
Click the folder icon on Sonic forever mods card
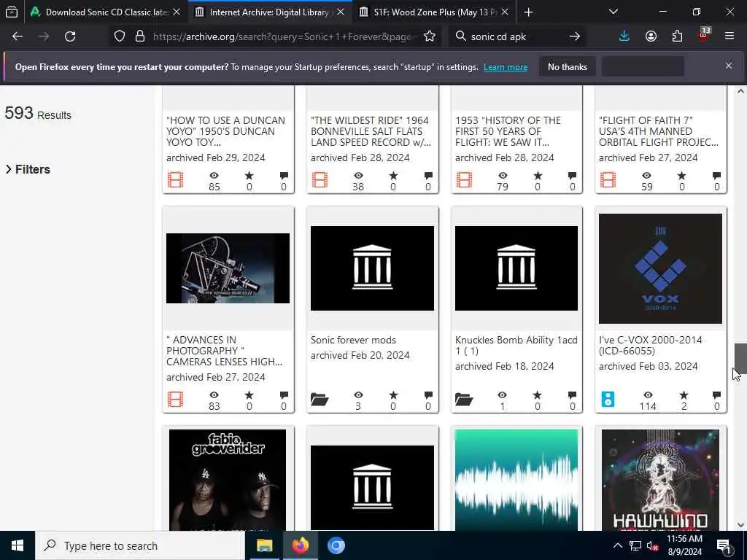(x=320, y=399)
